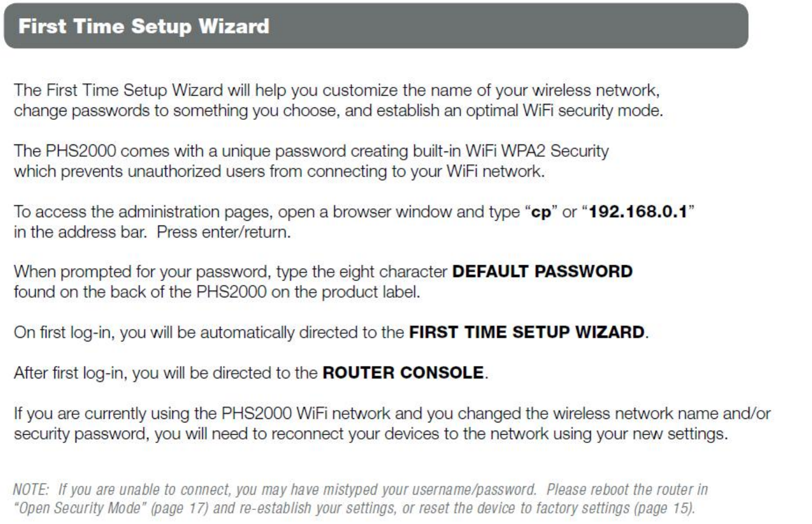Click the "On first log-in" sentence
The height and width of the screenshot is (524, 812).
pos(331,332)
